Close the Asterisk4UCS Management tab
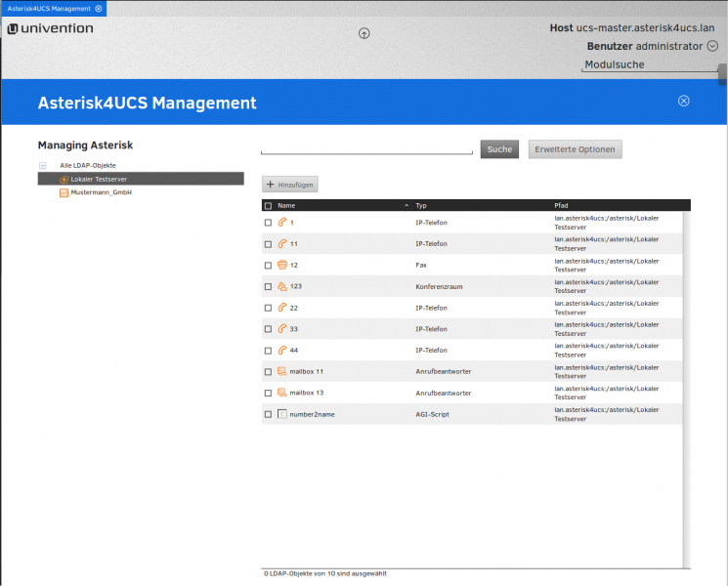The width and height of the screenshot is (728, 586). (99, 9)
